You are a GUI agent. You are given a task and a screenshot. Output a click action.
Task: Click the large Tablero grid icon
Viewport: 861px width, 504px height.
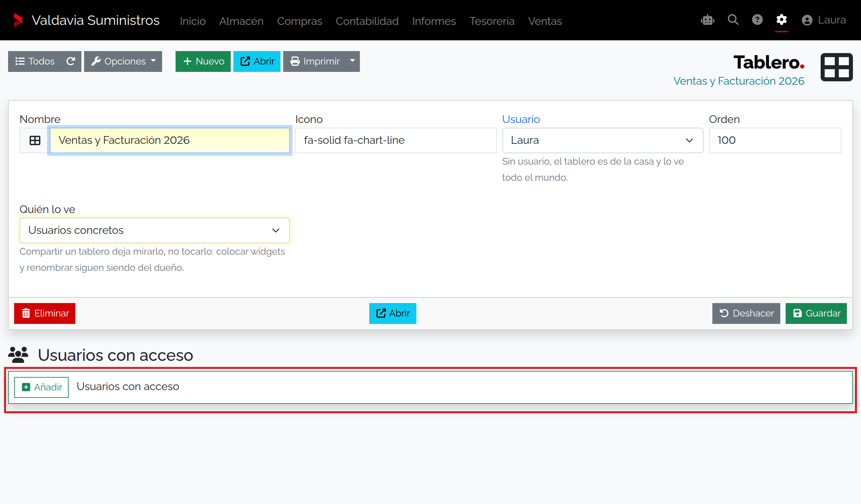tap(836, 67)
